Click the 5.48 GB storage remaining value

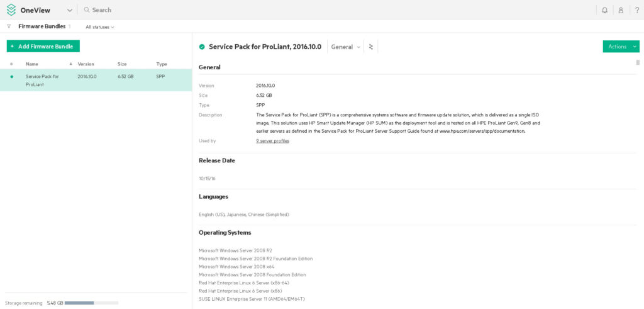[55, 303]
